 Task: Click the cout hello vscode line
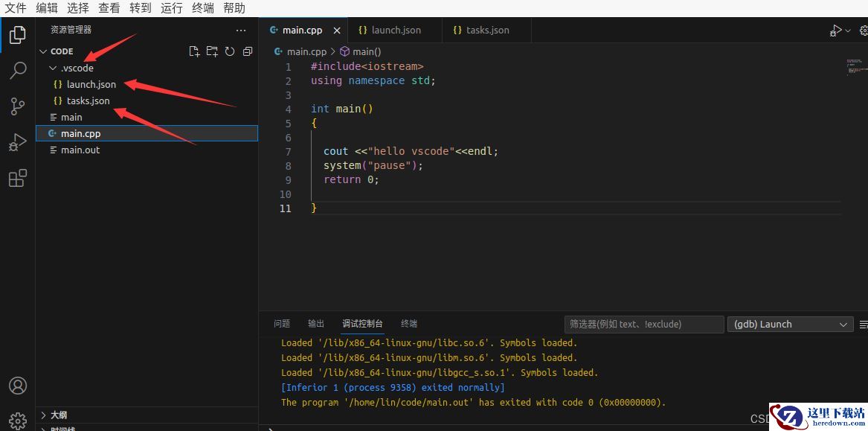coord(411,151)
